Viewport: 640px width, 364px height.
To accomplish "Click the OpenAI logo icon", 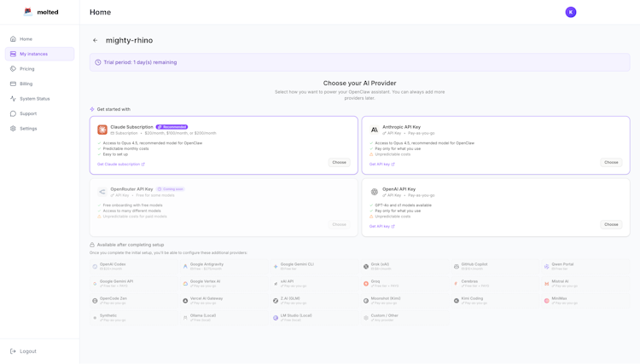I will pos(375,192).
